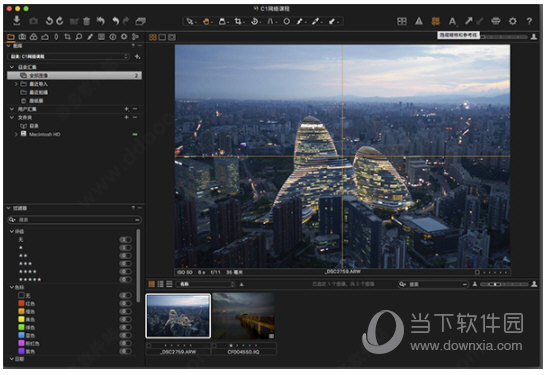Click the Reset adjustments double-arrow icon
The width and height of the screenshot is (547, 375).
pos(100,21)
